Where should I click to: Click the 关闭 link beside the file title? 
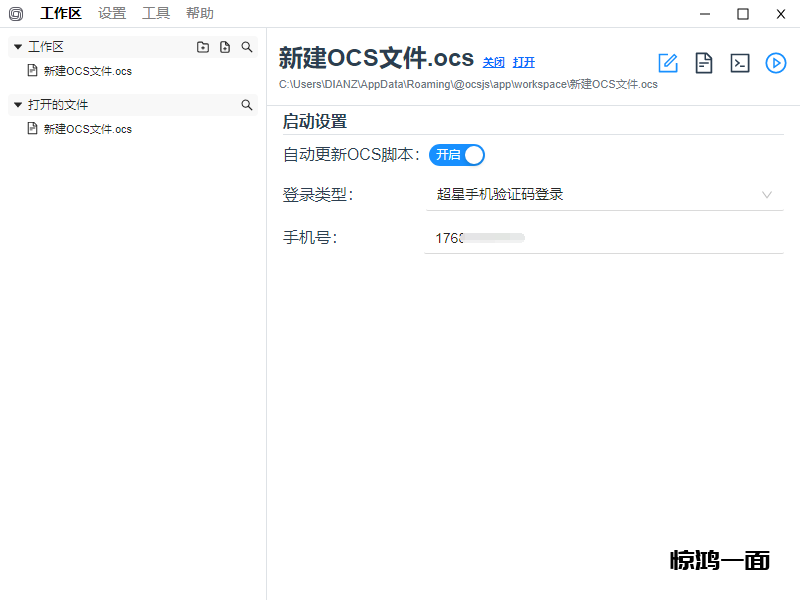494,62
